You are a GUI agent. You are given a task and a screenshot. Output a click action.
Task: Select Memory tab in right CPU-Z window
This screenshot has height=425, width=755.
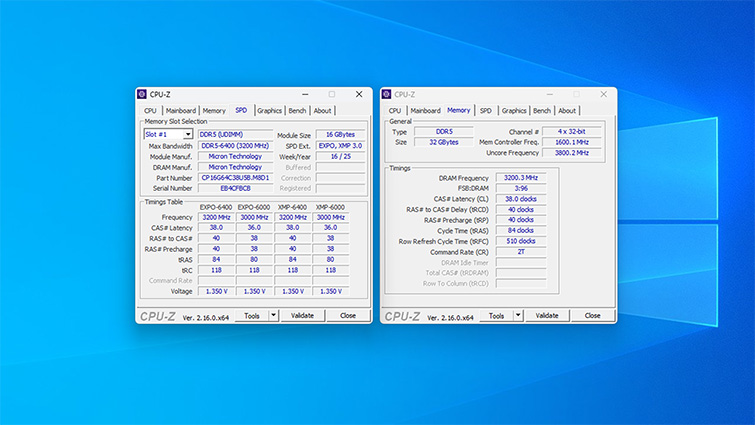click(x=458, y=110)
